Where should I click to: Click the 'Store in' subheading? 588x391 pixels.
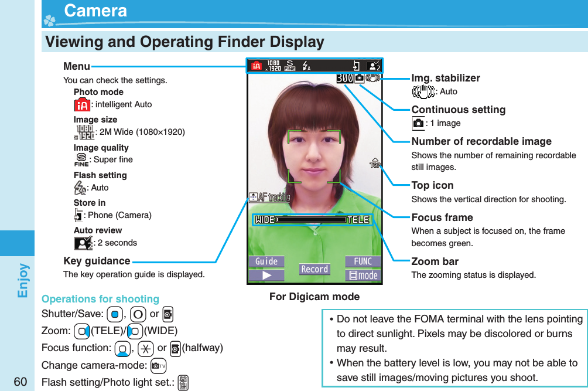(x=89, y=203)
